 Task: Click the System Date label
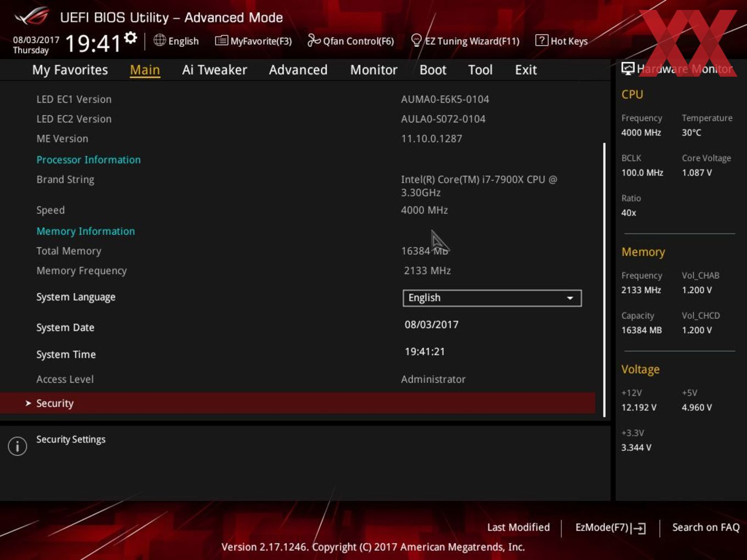(x=65, y=327)
